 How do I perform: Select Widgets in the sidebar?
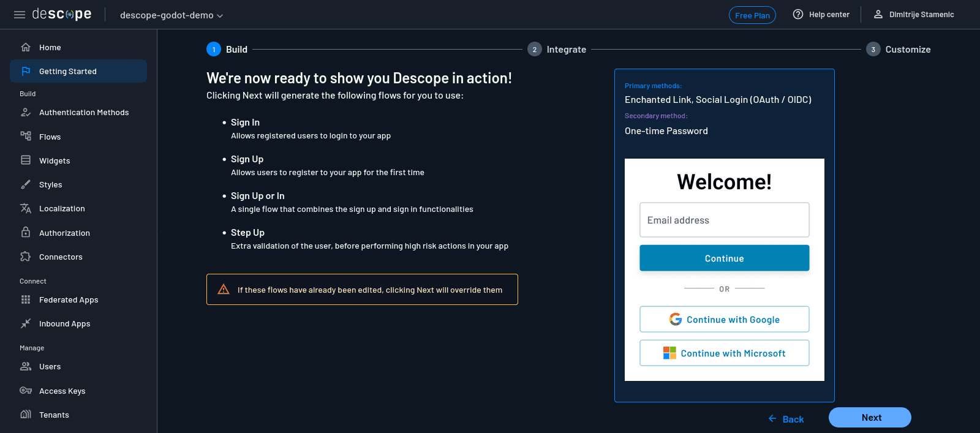coord(55,161)
